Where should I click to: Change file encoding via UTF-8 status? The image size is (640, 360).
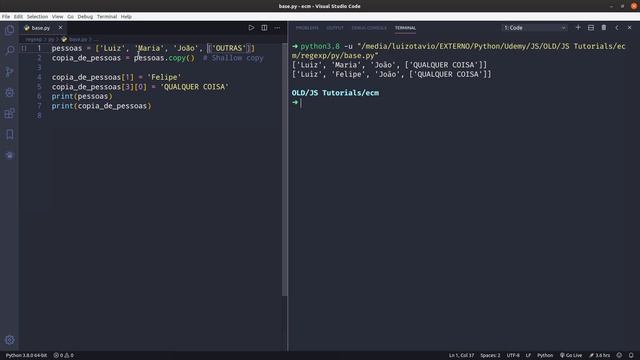coord(513,355)
